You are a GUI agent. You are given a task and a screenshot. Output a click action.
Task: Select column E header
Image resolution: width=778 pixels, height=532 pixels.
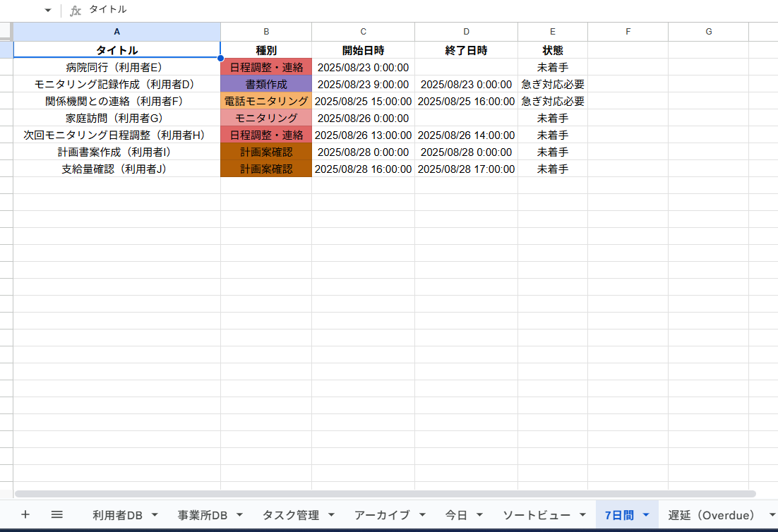[x=553, y=32]
